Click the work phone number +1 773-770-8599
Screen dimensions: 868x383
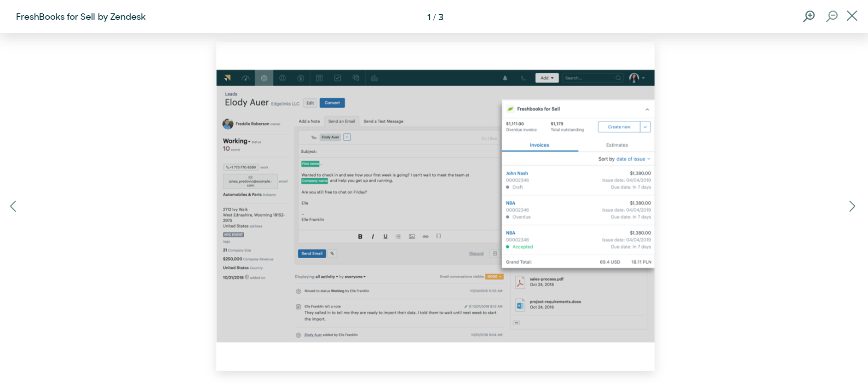click(x=241, y=167)
